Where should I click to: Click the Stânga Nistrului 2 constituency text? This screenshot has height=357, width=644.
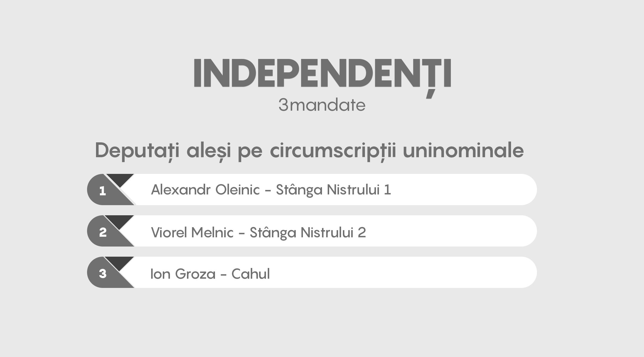307,232
